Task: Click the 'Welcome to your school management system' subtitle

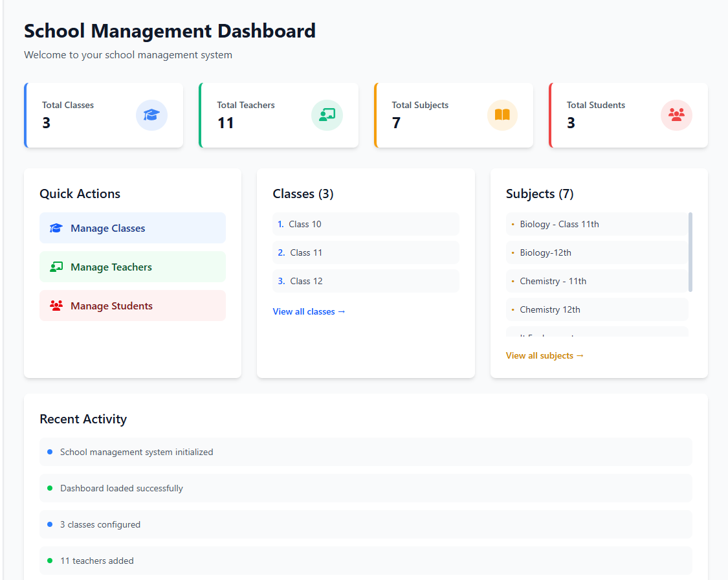Action: click(128, 55)
